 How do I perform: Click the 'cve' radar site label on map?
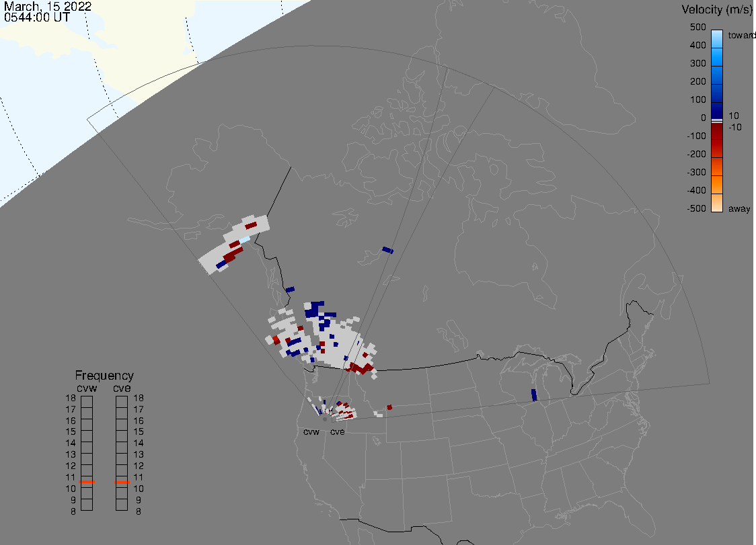[338, 431]
